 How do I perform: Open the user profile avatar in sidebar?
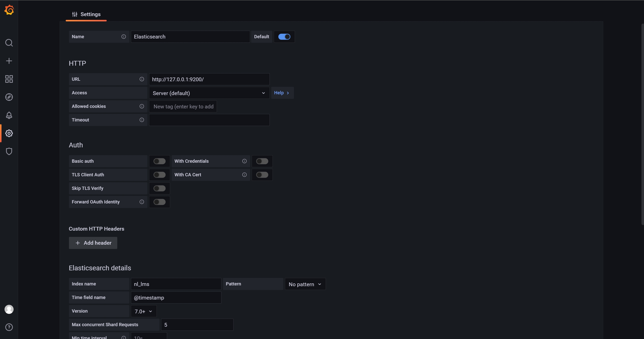coord(9,309)
